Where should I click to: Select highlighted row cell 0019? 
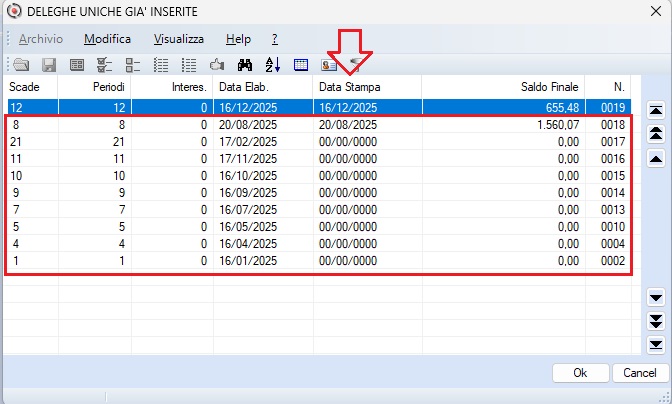click(613, 108)
